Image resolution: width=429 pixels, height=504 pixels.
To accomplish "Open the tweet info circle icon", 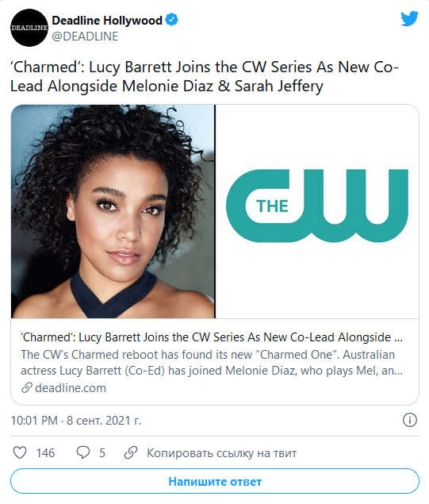I will coord(410,420).
